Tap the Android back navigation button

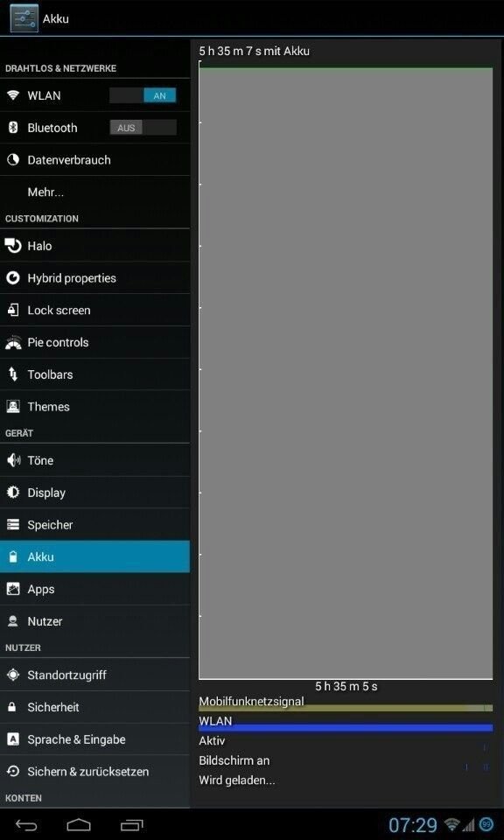(x=25, y=824)
